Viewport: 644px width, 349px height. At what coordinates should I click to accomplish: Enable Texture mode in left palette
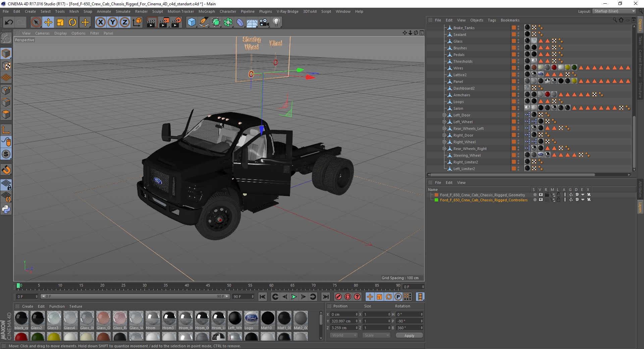[x=6, y=65]
